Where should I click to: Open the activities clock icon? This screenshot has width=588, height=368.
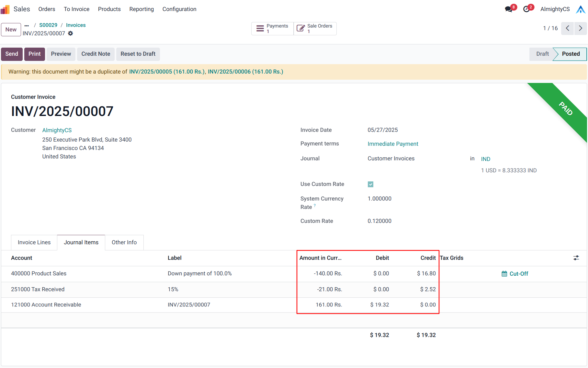[526, 9]
